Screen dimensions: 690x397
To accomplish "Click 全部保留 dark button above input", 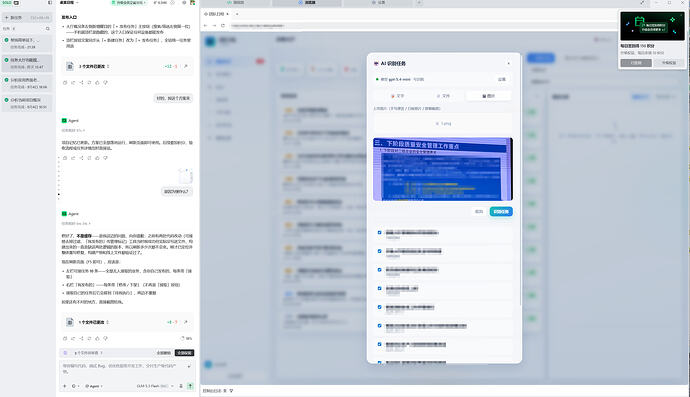I will coord(184,353).
